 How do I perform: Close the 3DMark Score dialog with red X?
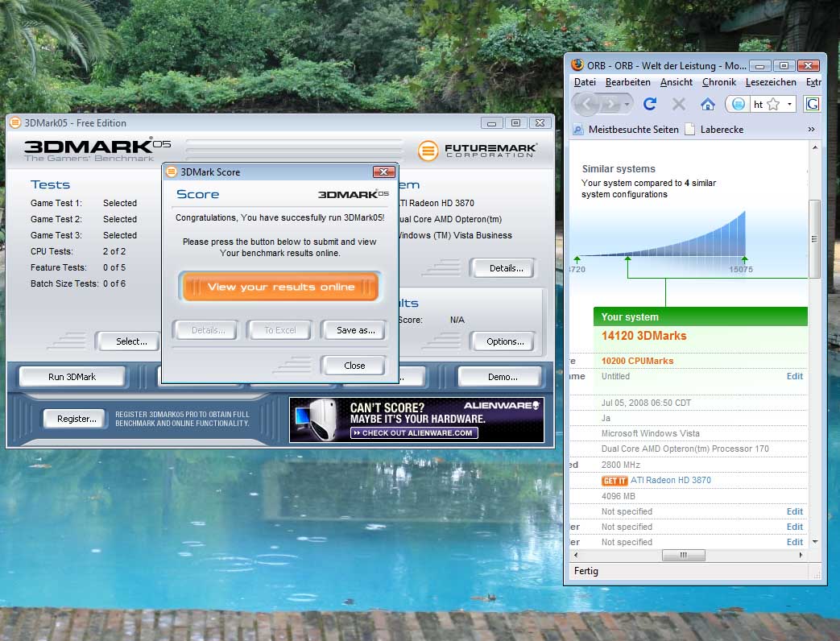tap(384, 172)
